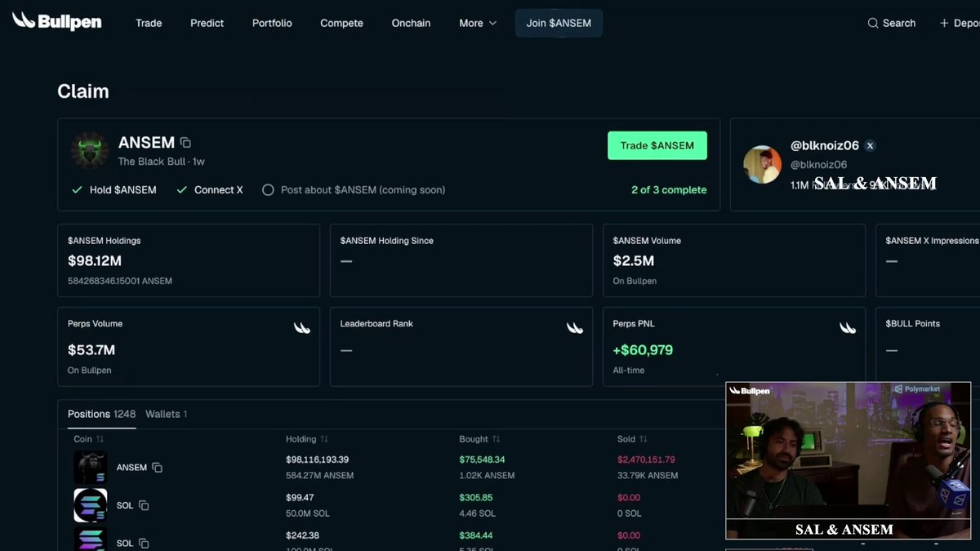This screenshot has width=980, height=551.
Task: Click the $98,116,193.39 holding cell
Action: (317, 460)
